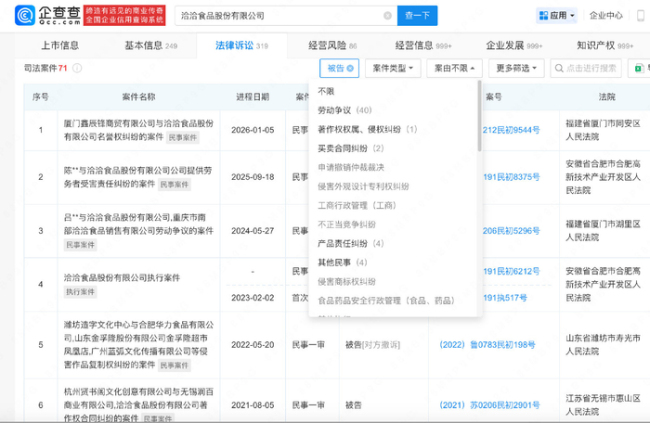Image resolution: width=650 pixels, height=423 pixels.
Task: Click 洽洽食品股份有限公司执行案件 case name
Action: click(x=122, y=278)
